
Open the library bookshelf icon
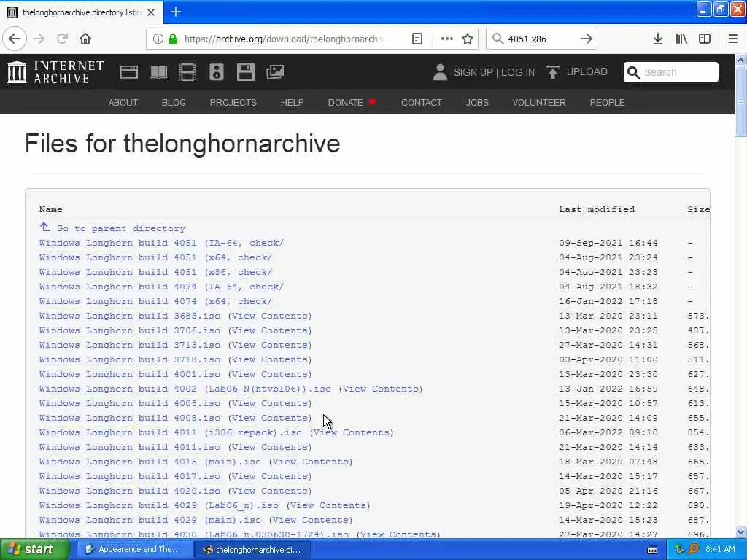(681, 39)
